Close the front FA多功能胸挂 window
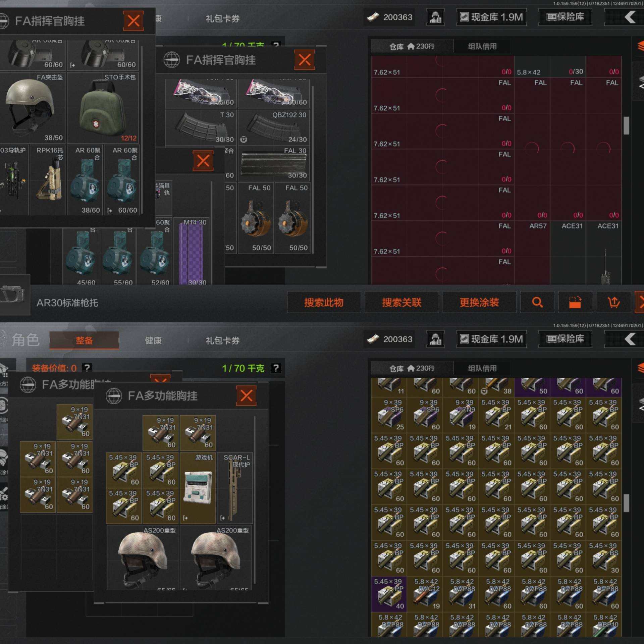Screen dimensions: 644x644 [x=246, y=396]
